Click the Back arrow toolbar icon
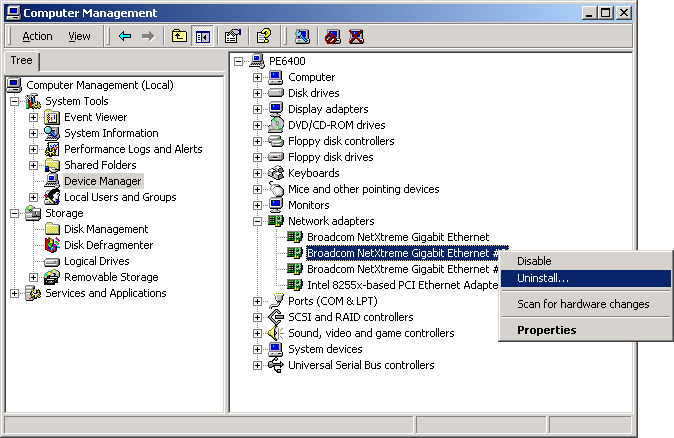The height and width of the screenshot is (438, 674). tap(125, 36)
